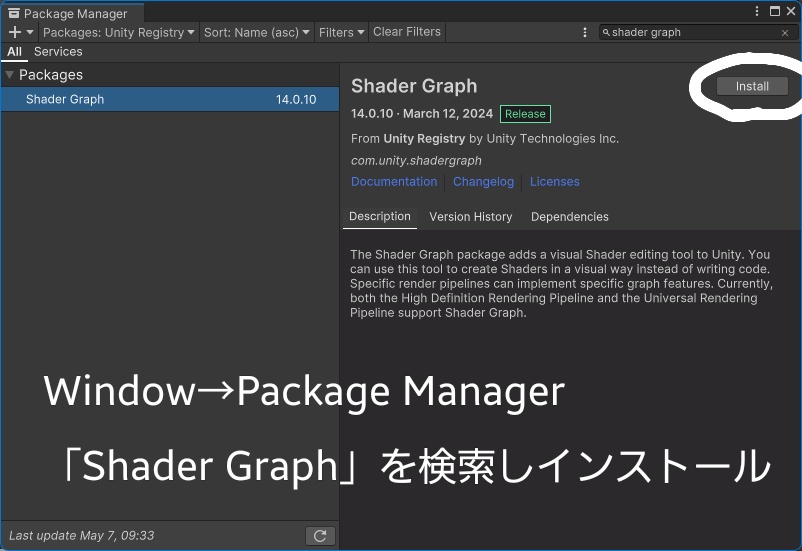Click the plus add package icon
Image resolution: width=802 pixels, height=551 pixels.
[15, 32]
